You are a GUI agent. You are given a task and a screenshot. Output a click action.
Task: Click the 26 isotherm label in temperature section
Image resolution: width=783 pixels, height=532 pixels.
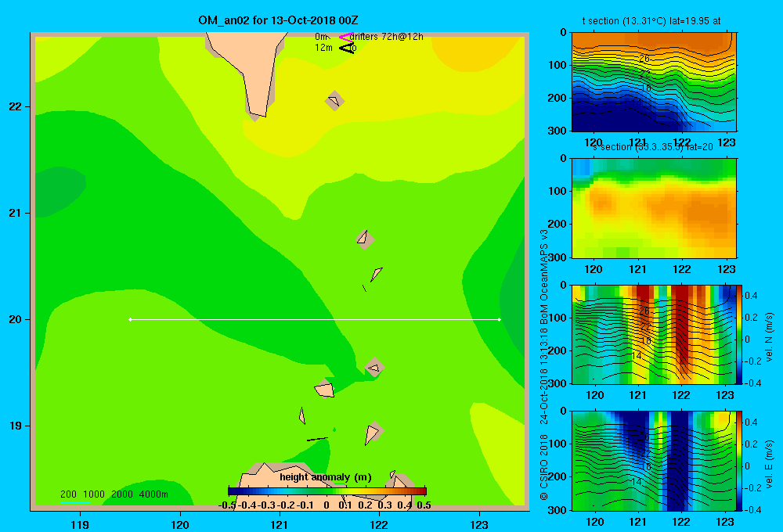pyautogui.click(x=644, y=59)
